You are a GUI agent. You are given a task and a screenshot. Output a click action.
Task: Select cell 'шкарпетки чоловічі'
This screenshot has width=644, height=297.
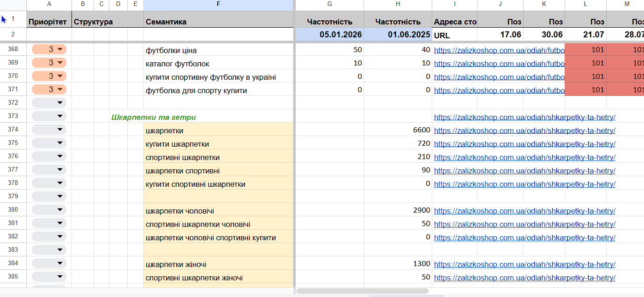click(x=180, y=211)
